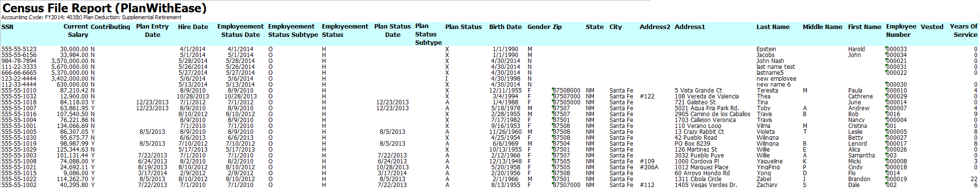Select the Employeement Status Subtype column header
The image size is (980, 188).
pyautogui.click(x=293, y=31)
